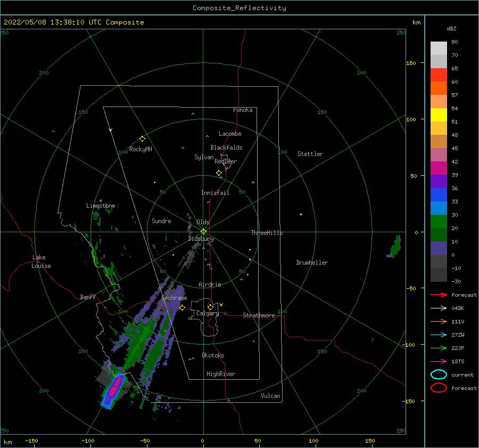This screenshot has width=479, height=448.
Task: Click the Limestone label
Action: (x=101, y=206)
